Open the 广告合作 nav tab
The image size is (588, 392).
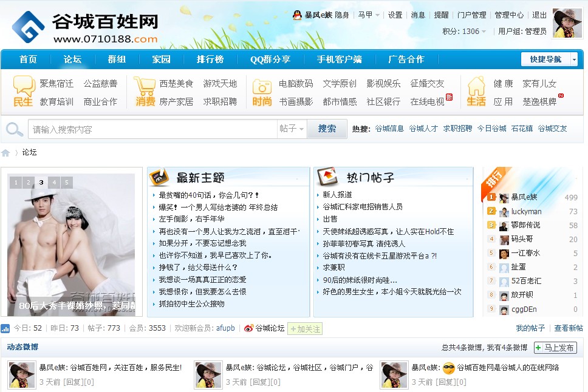point(406,59)
